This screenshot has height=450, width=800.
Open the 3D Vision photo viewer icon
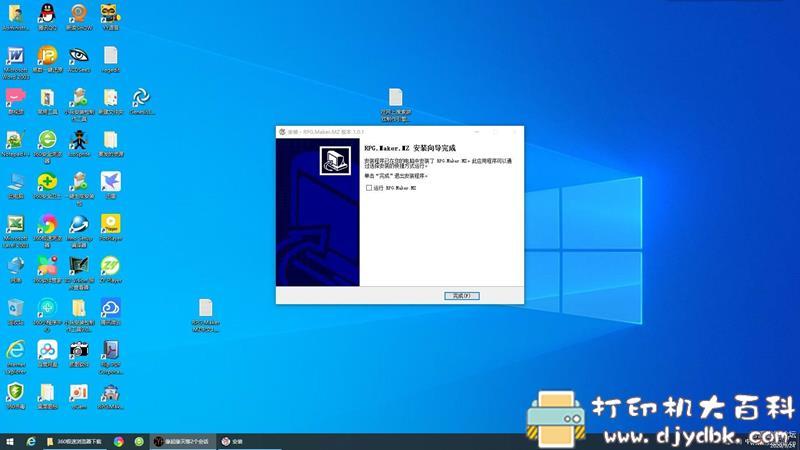click(79, 273)
